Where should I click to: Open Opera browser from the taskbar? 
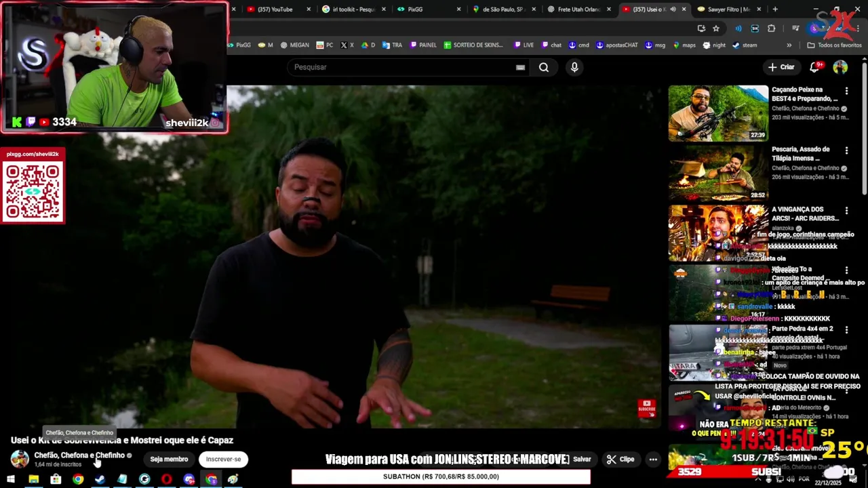(167, 479)
